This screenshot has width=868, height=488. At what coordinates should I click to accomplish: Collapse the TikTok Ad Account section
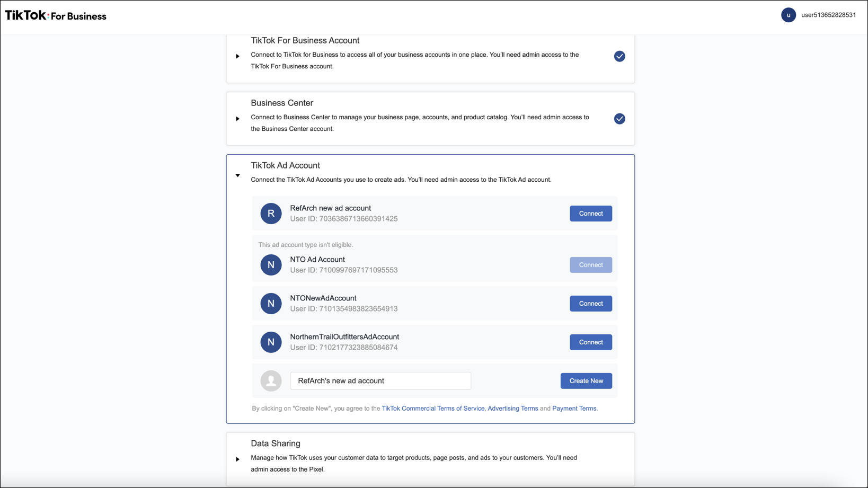(237, 175)
